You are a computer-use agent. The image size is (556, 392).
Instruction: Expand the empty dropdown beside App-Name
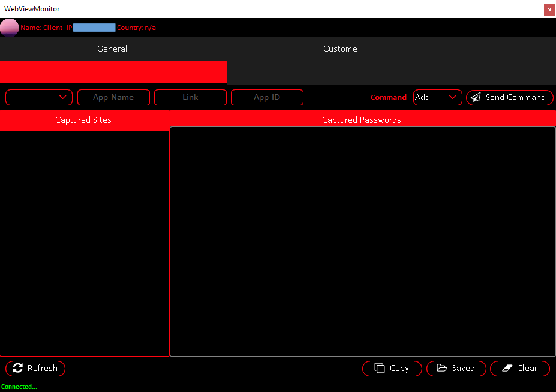(39, 97)
